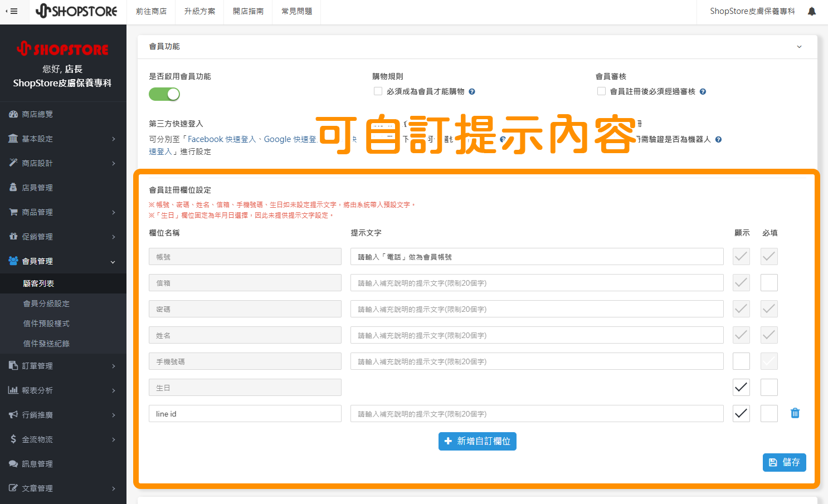Click the 行銷推廣 megaphone icon

point(13,414)
